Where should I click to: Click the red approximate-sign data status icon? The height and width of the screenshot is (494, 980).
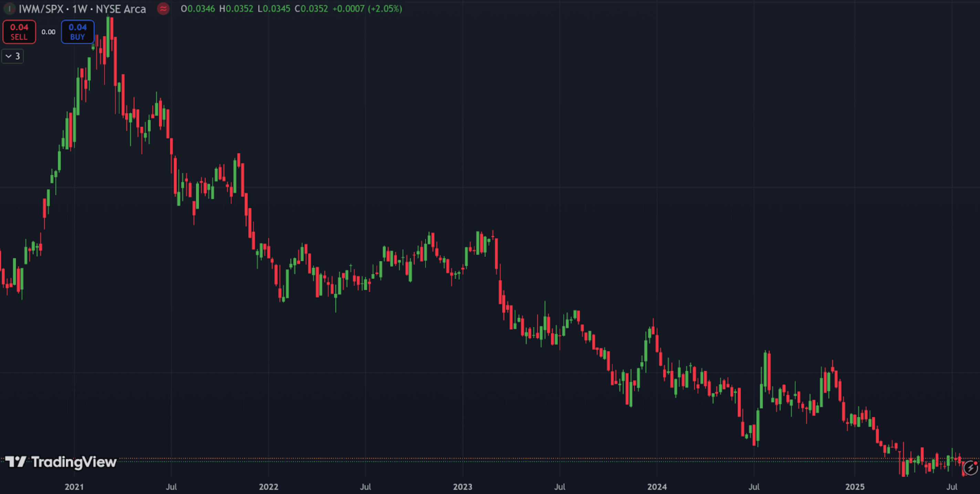click(x=163, y=9)
